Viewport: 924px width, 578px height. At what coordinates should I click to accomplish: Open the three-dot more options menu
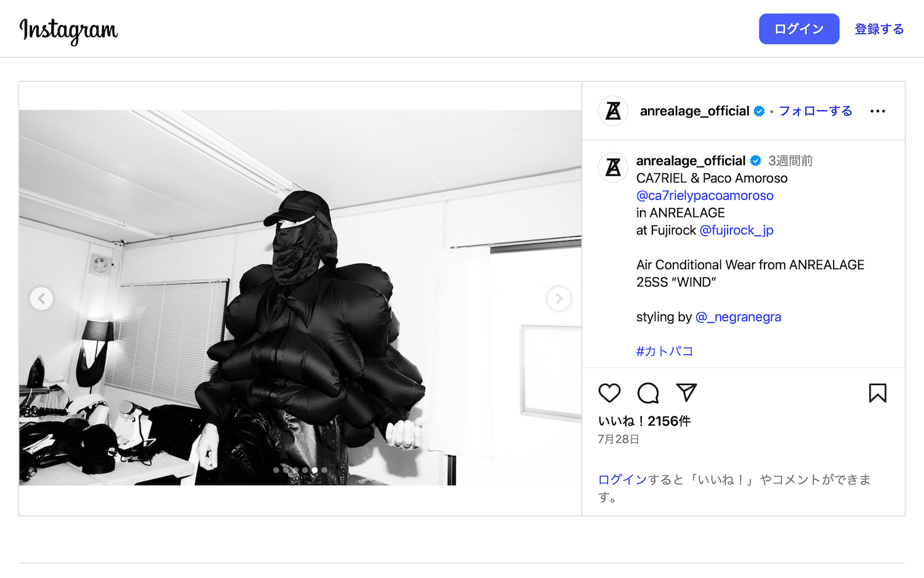[x=878, y=111]
